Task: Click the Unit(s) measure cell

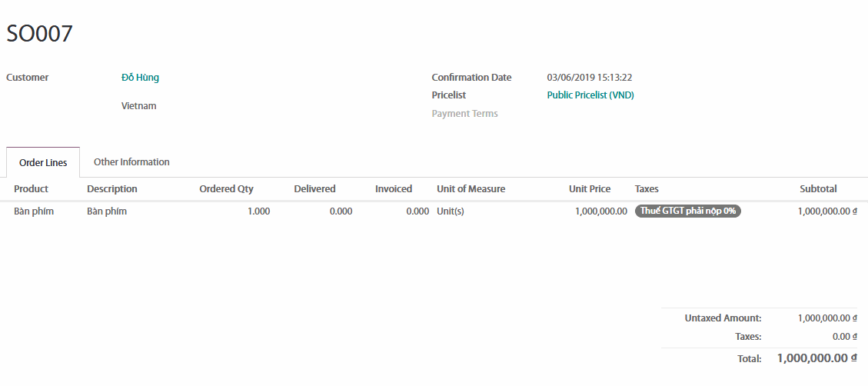Action: pos(451,211)
